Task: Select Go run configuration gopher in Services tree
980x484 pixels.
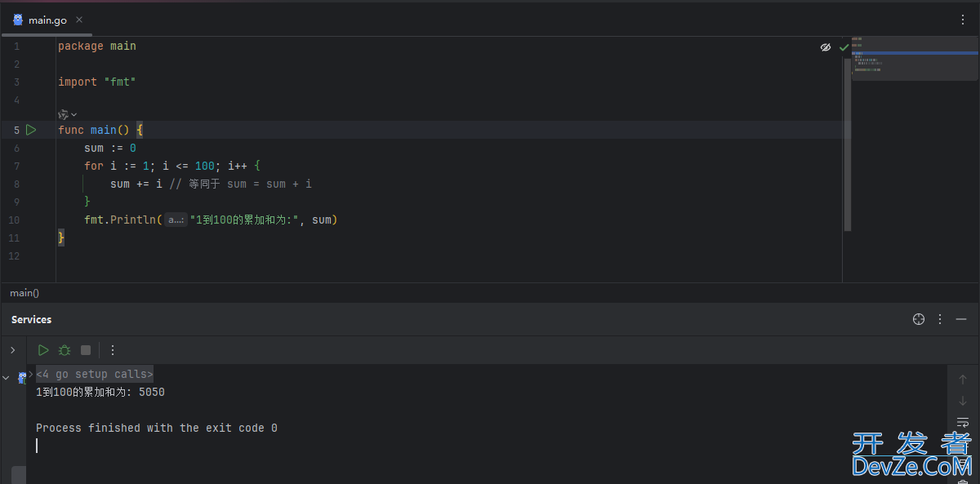Action: click(x=22, y=378)
